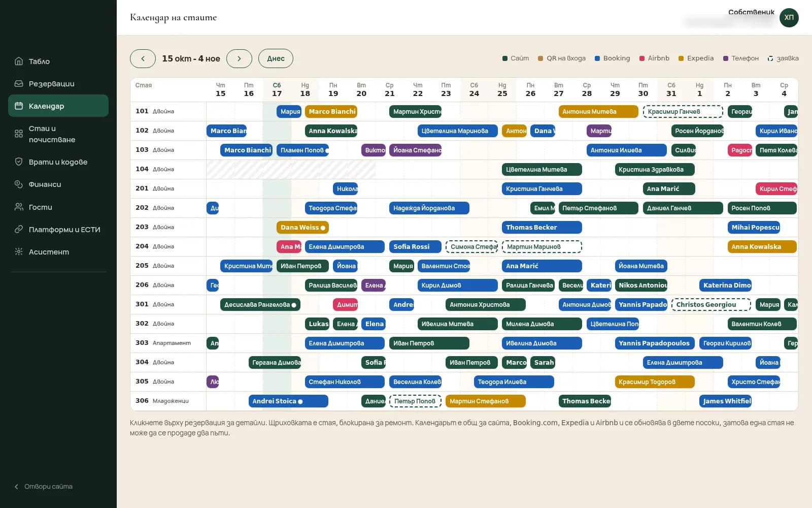
Task: Open Anna Kowalska reservation in room 204
Action: pyautogui.click(x=762, y=247)
